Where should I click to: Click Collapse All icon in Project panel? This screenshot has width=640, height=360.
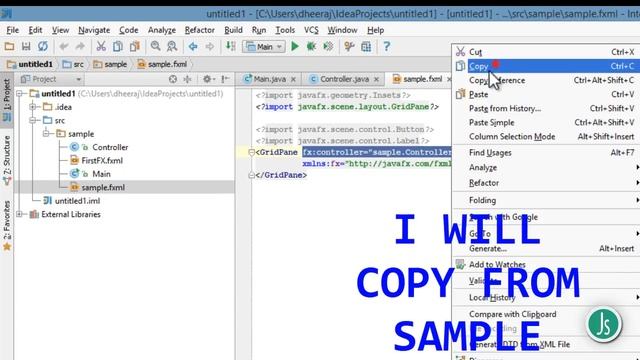click(187, 79)
